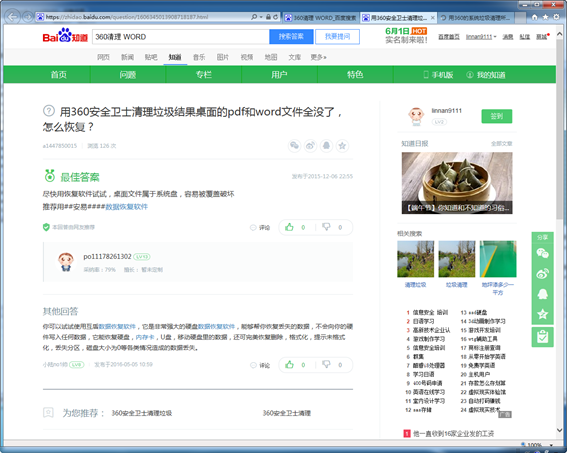Click 信息安全 培训 in hot list
Viewport: 567px width, 453px height.
pos(430,312)
